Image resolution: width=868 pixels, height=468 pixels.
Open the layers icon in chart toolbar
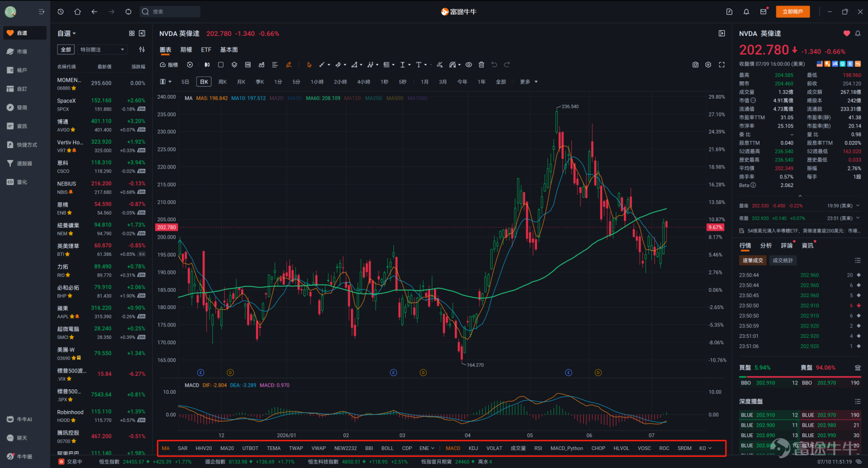(234, 65)
